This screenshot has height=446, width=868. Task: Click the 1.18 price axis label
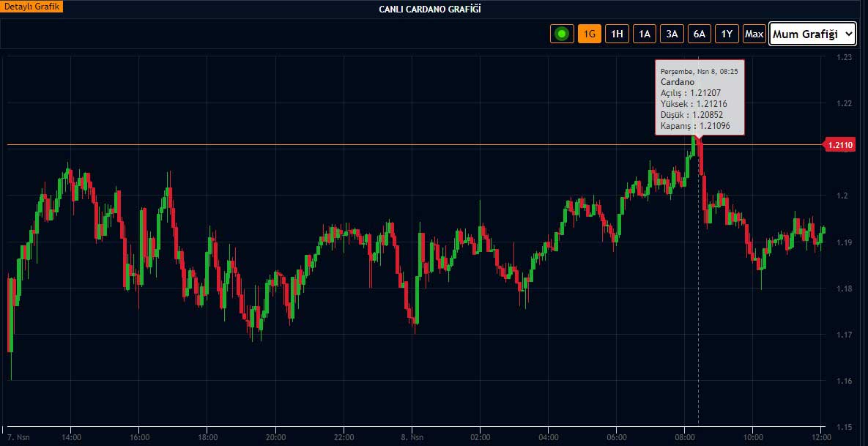(845, 289)
